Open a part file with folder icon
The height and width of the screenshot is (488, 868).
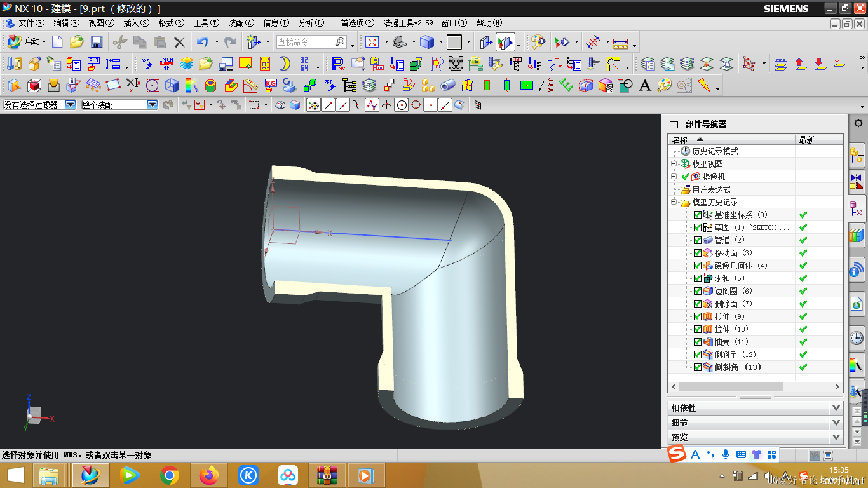tap(76, 42)
